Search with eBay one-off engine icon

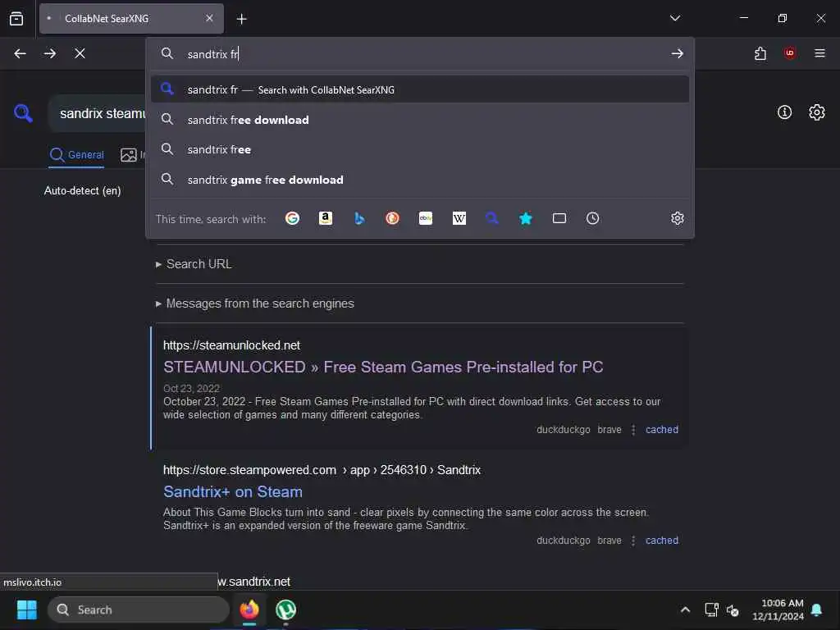point(426,218)
